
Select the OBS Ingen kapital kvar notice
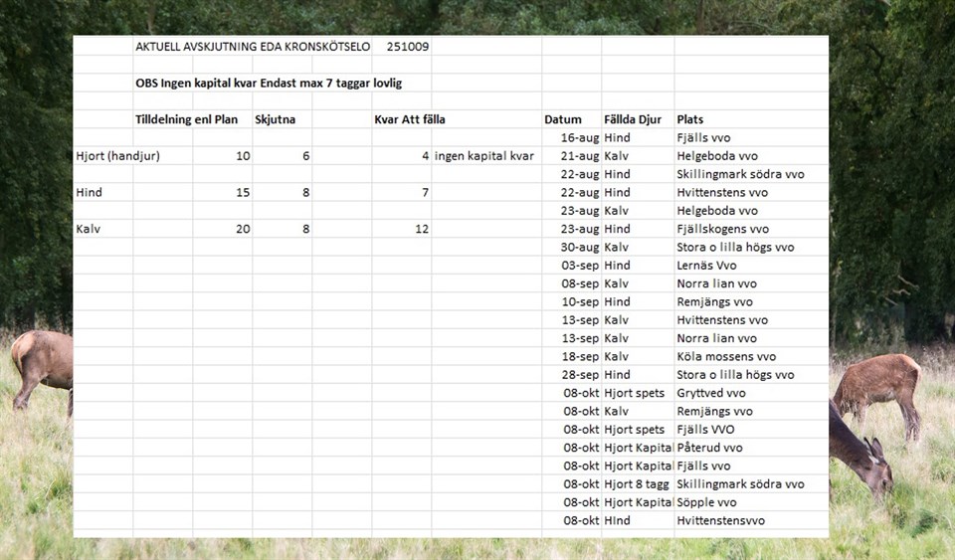pos(269,84)
